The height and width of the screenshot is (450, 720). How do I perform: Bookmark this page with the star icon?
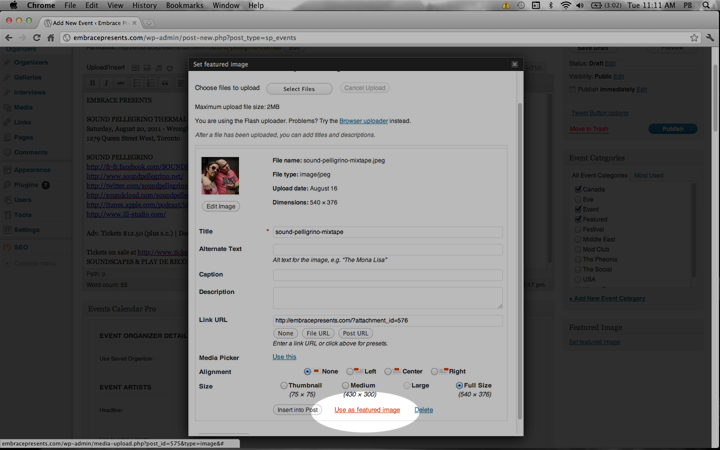[694, 38]
